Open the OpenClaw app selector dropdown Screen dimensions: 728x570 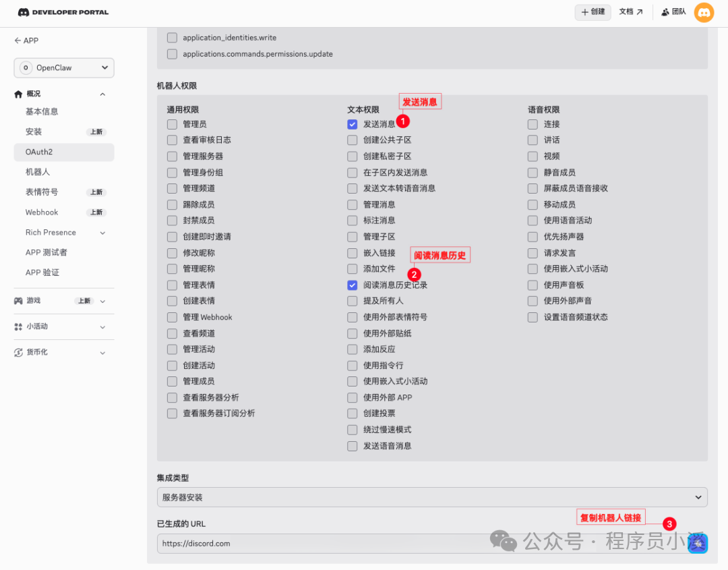(x=64, y=68)
